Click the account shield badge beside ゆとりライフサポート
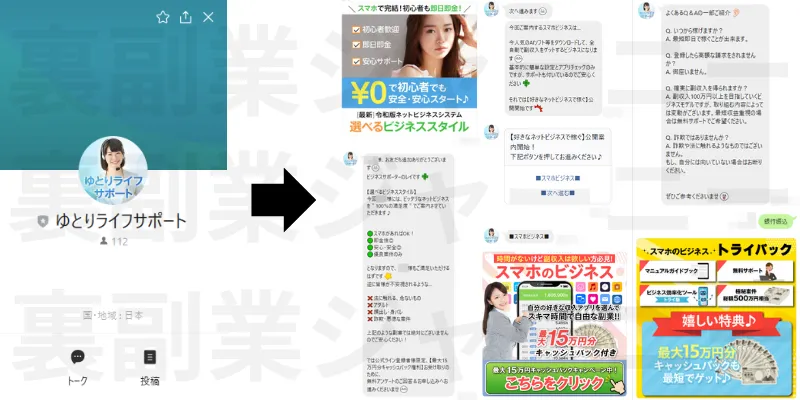This screenshot has width=800, height=400. tap(43, 221)
